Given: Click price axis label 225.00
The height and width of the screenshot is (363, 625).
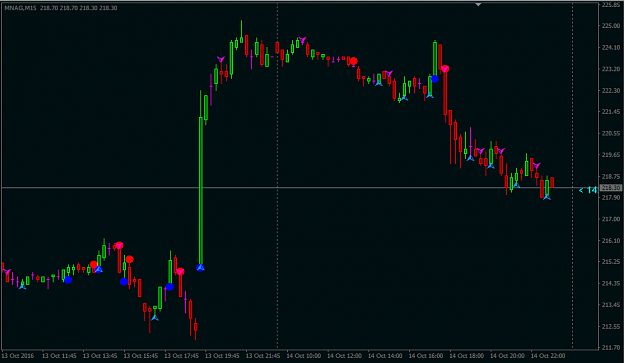Looking at the screenshot, I should 611,26.
